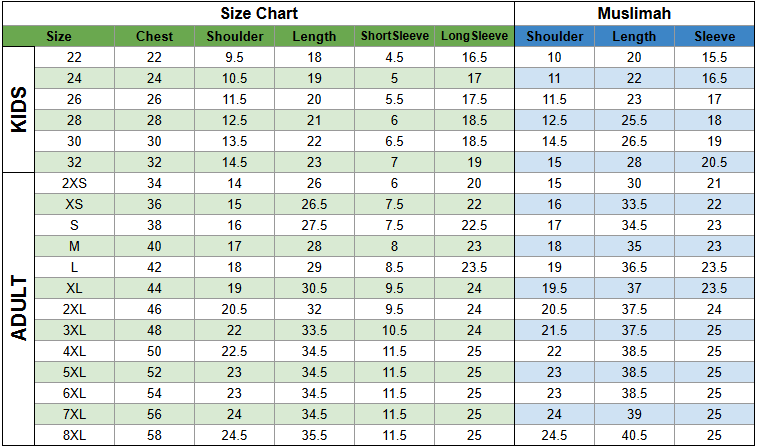Select the 3XL shoulder value 22
This screenshot has width=757, height=447.
234,330
